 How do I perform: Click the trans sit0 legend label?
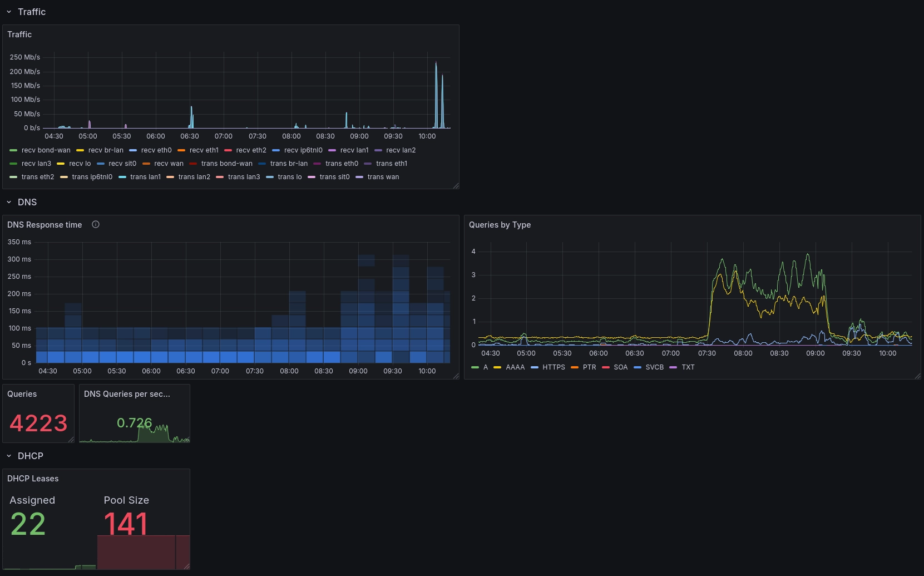(x=334, y=177)
